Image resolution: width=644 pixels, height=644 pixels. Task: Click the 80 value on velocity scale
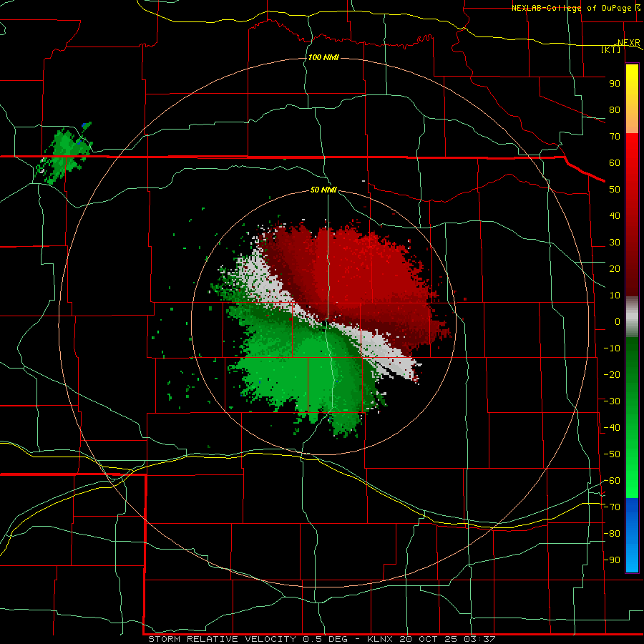[x=615, y=110]
